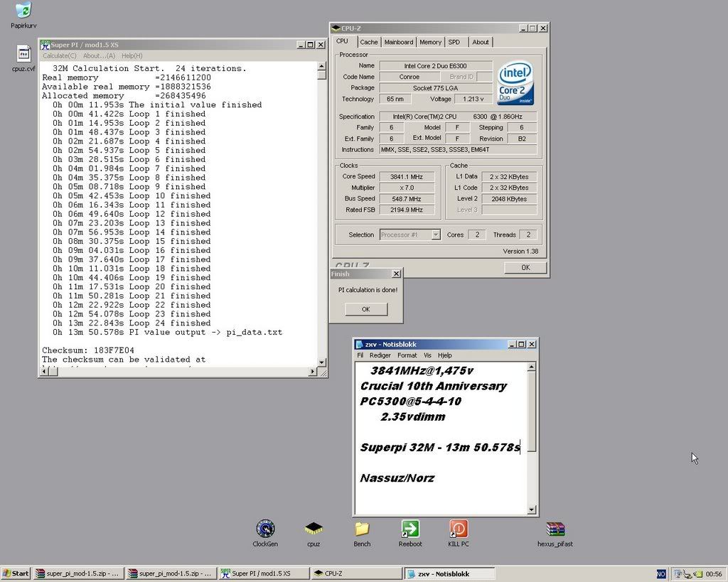The width and height of the screenshot is (728, 582).
Task: Click 'PI value output -> pi_data.txt' line
Action: tap(167, 333)
